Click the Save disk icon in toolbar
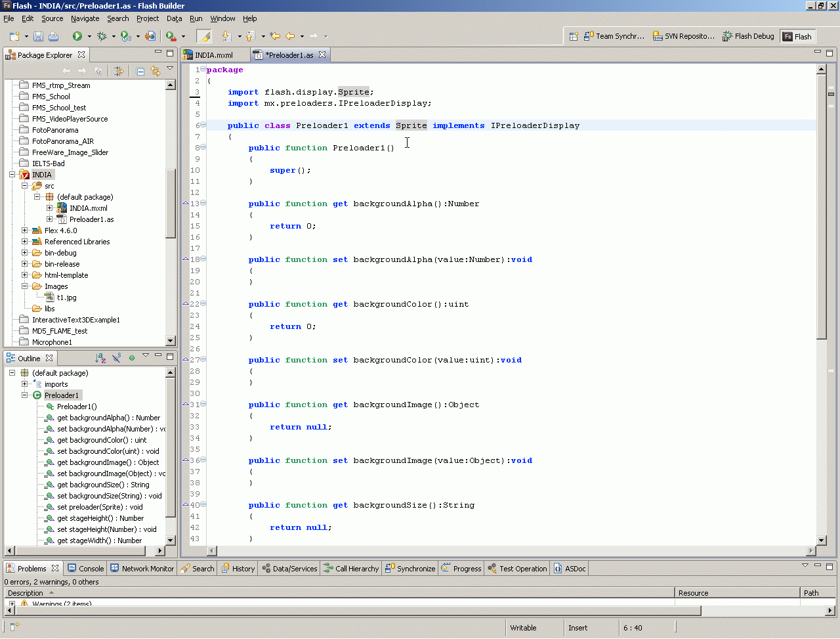840x639 pixels. click(38, 37)
